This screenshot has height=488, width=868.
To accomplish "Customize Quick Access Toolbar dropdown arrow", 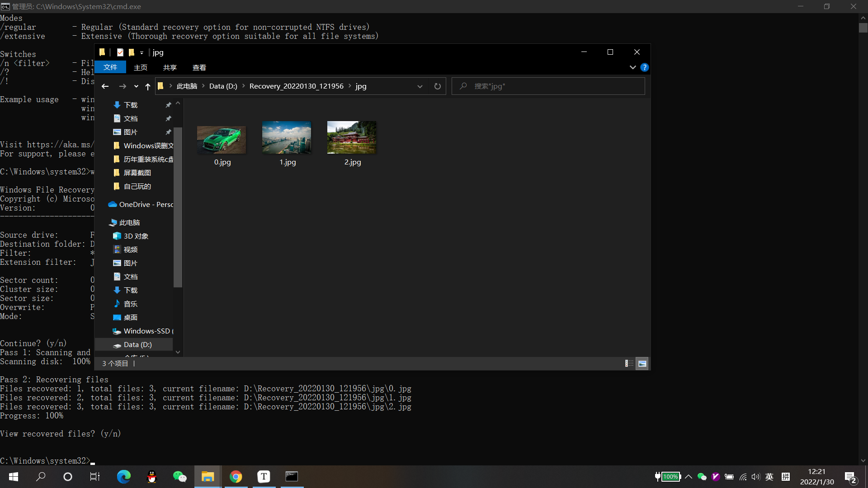I will coord(142,53).
